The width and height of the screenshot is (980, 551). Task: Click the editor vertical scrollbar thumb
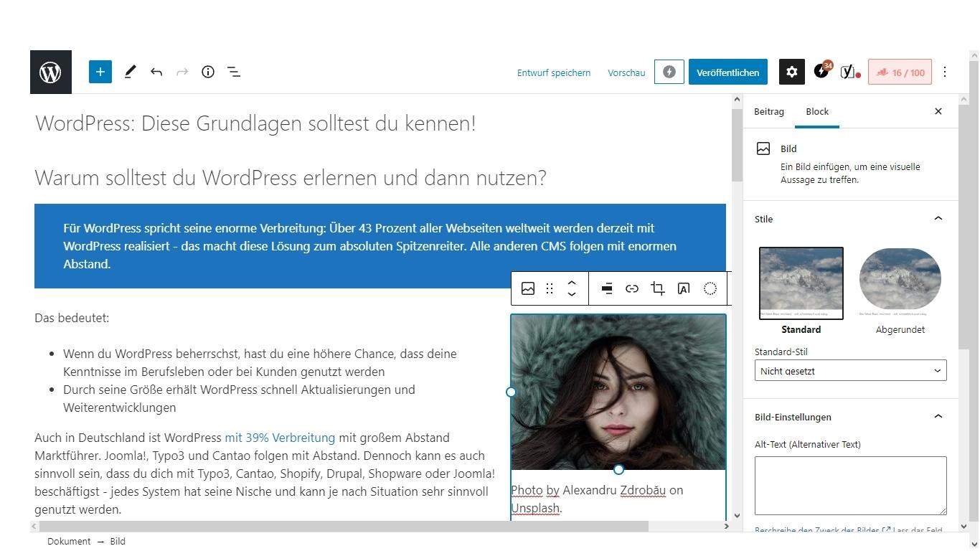pyautogui.click(x=736, y=145)
